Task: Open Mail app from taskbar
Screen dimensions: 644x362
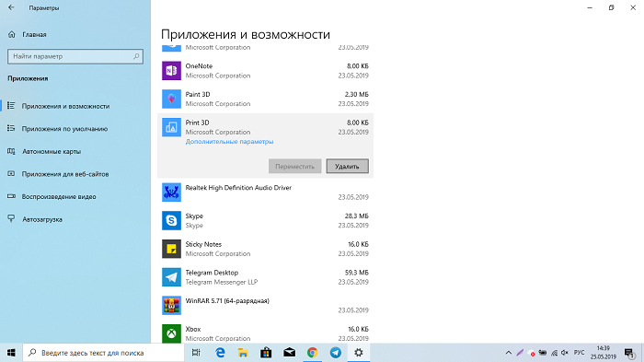Action: [x=289, y=353]
